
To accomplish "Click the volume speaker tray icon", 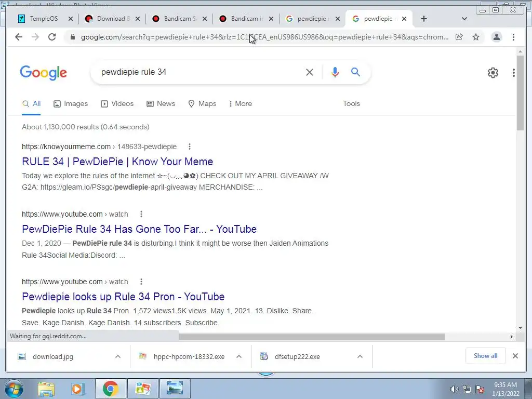I will pyautogui.click(x=454, y=389).
